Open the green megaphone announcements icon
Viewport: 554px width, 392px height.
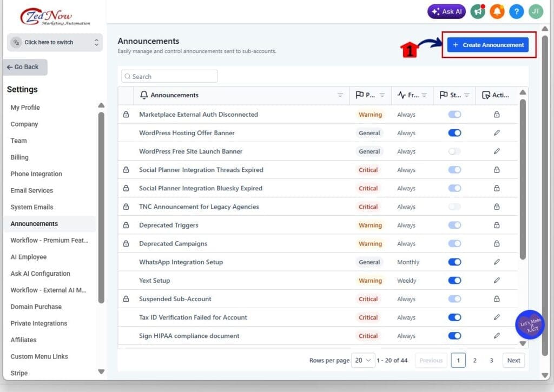point(477,11)
